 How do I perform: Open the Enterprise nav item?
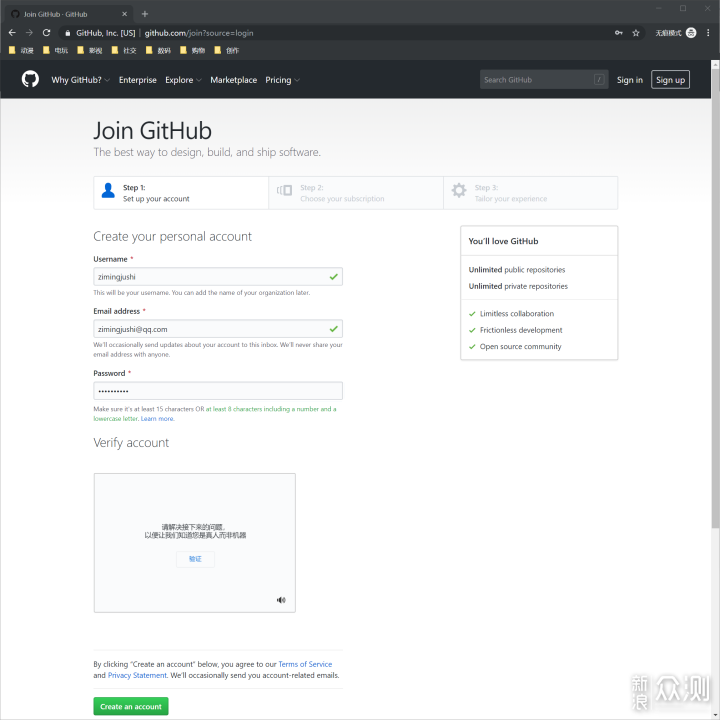[138, 80]
